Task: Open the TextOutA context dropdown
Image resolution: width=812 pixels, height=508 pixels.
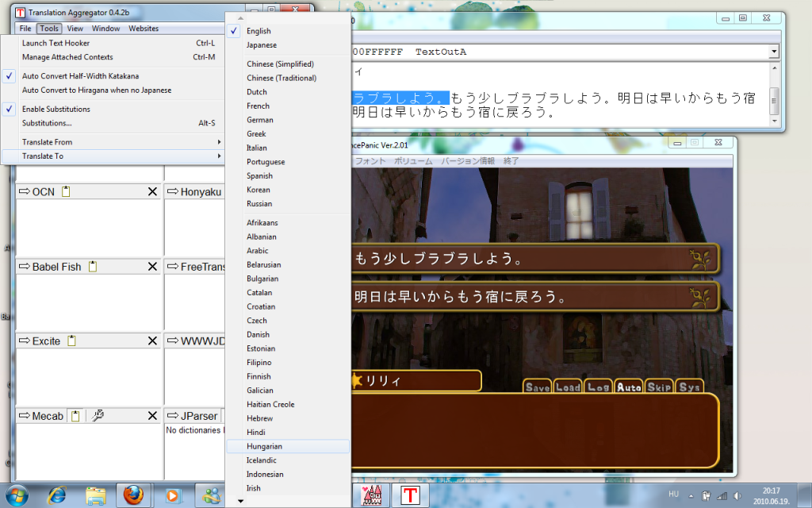Action: pos(773,52)
